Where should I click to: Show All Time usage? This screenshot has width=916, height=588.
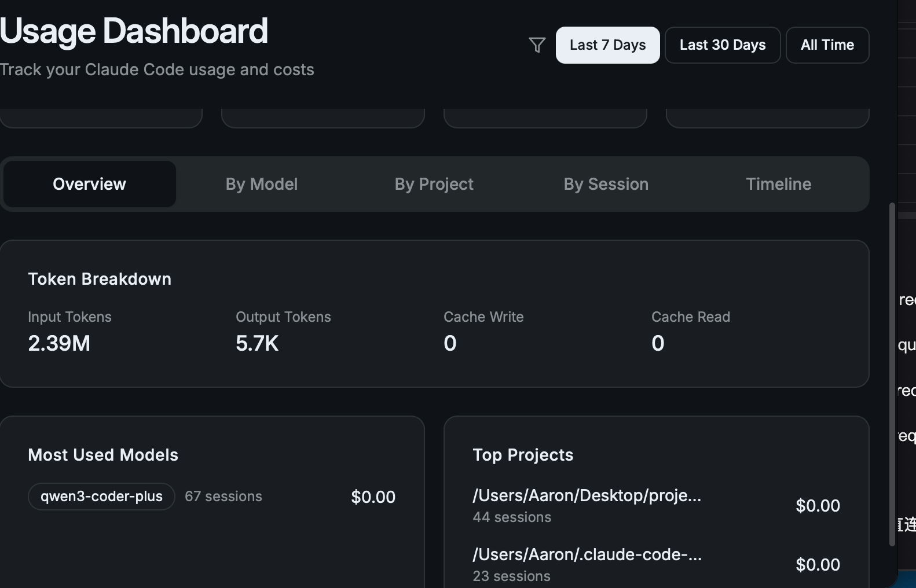point(827,45)
